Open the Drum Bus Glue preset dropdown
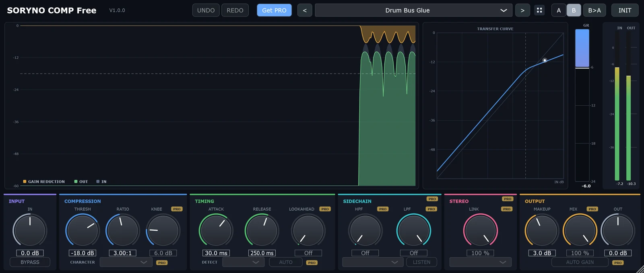 pos(413,10)
